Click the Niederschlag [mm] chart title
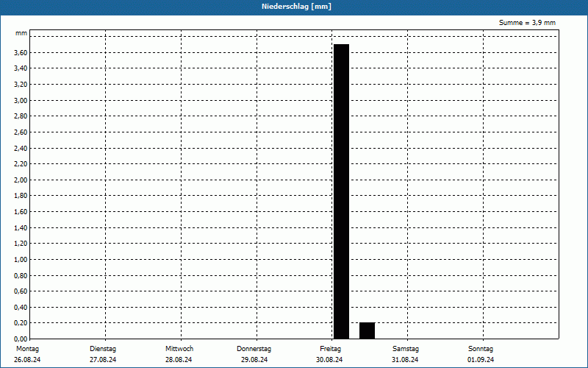Viewport: 588px width, 368px height. 296,7
